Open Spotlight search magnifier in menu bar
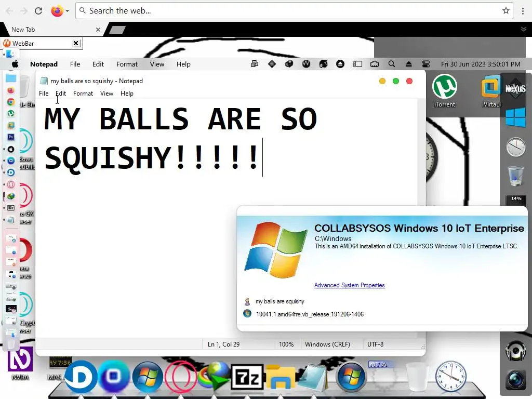 pos(392,64)
